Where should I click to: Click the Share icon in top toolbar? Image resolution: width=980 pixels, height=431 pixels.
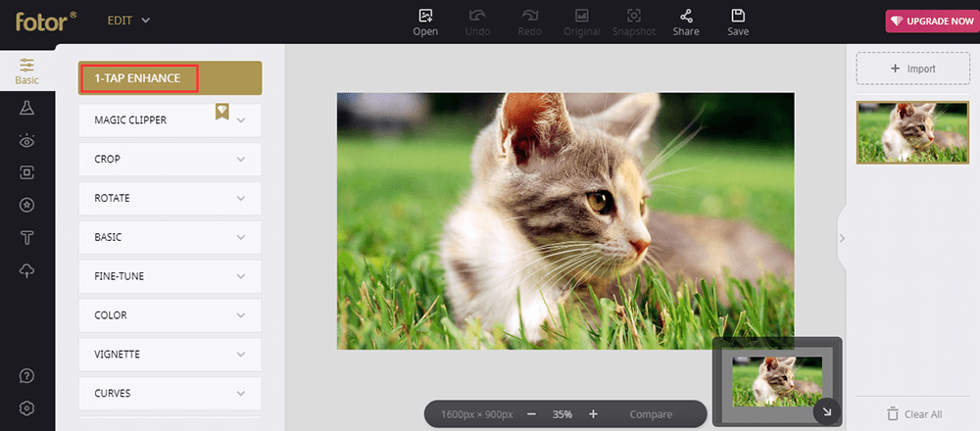point(686,23)
